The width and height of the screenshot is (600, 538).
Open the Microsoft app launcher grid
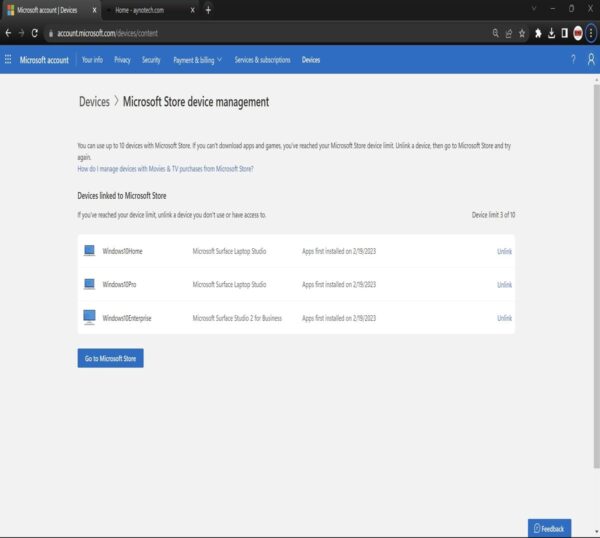pyautogui.click(x=8, y=59)
